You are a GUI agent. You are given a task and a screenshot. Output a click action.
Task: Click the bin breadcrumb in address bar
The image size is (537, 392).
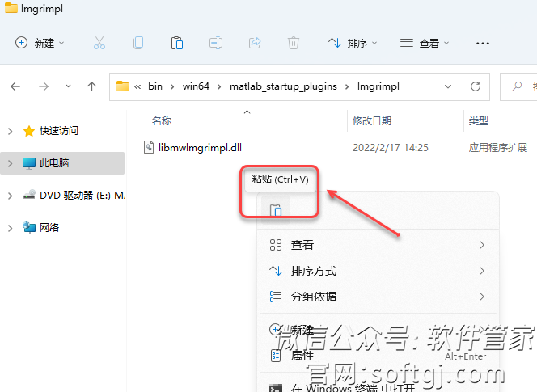pos(155,86)
